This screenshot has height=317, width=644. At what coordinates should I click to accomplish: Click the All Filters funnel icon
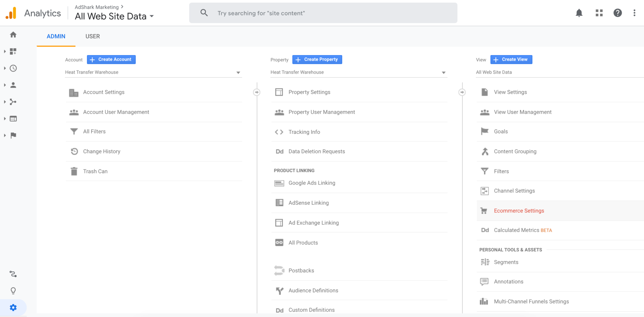click(74, 131)
